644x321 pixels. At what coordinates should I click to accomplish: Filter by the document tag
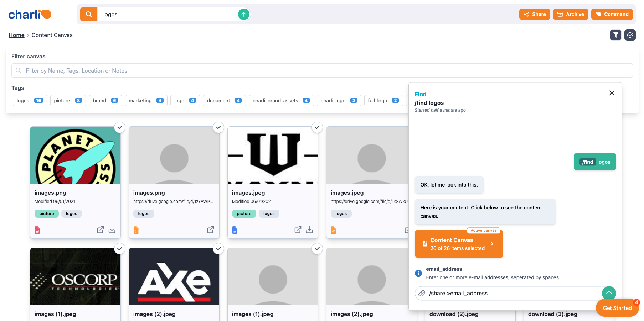pyautogui.click(x=225, y=101)
